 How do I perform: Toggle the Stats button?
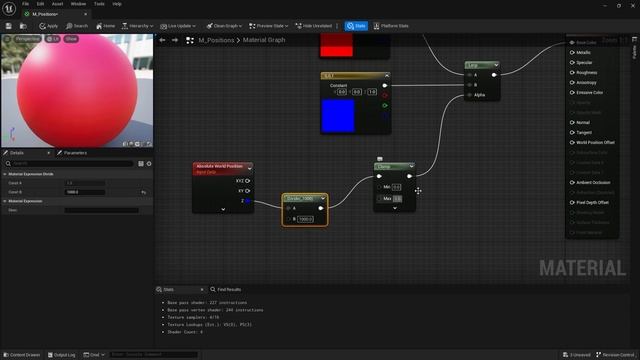coord(356,26)
